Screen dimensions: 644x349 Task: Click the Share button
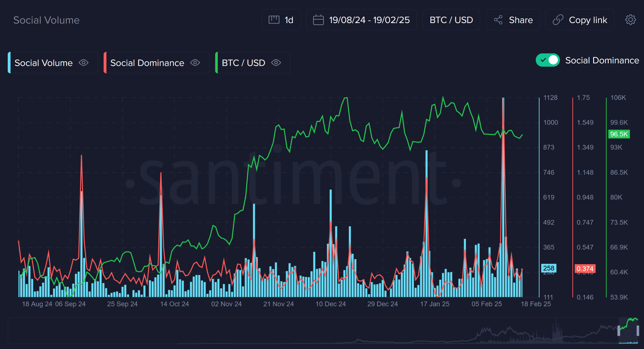(520, 20)
